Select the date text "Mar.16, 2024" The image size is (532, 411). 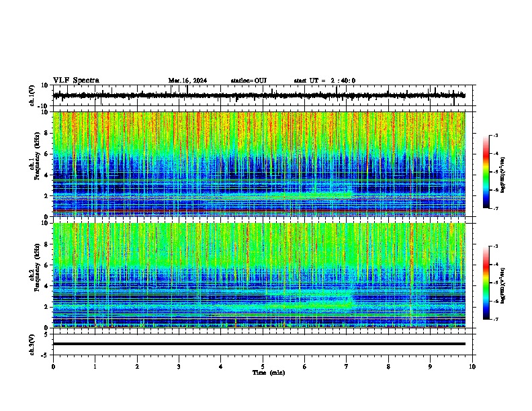coord(187,81)
